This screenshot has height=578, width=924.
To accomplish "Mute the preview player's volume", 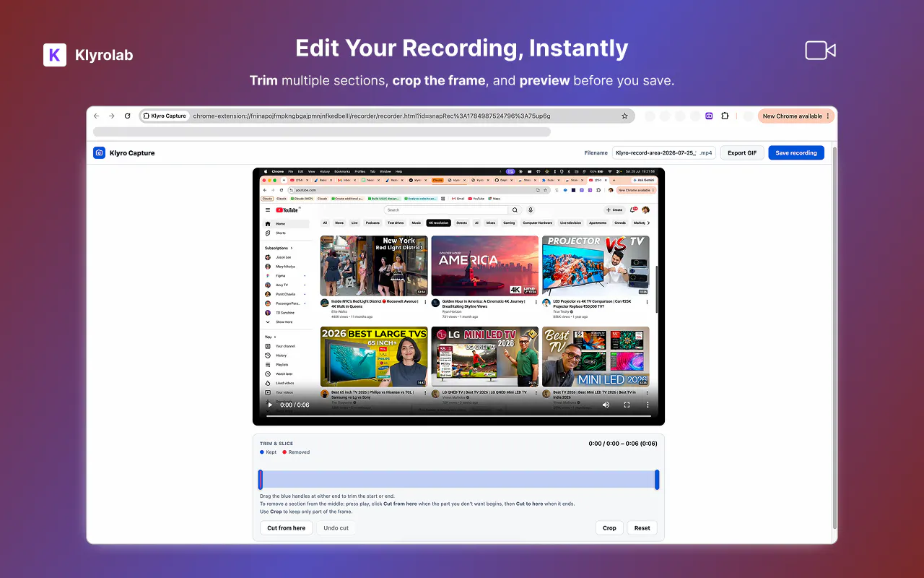I will pyautogui.click(x=606, y=405).
